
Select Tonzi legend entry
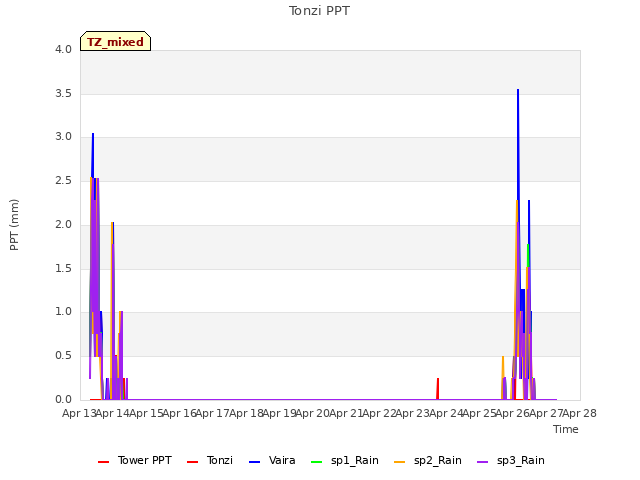pyautogui.click(x=210, y=460)
